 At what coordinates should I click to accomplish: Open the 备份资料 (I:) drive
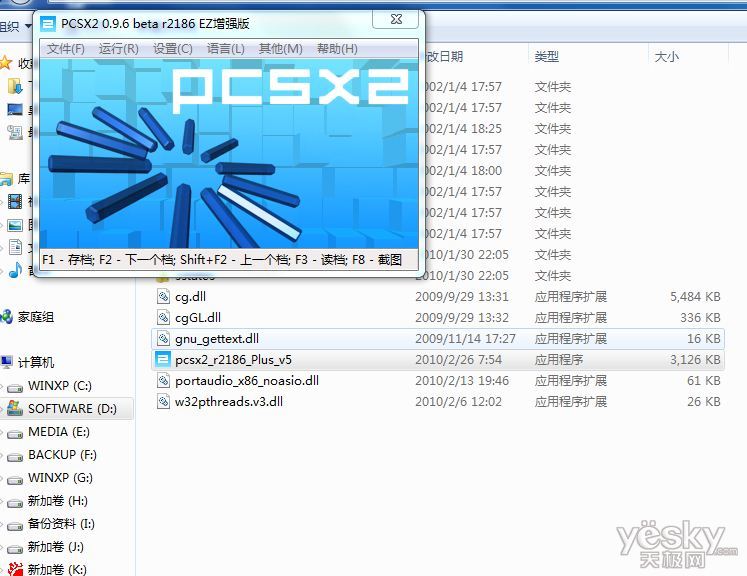[x=61, y=524]
